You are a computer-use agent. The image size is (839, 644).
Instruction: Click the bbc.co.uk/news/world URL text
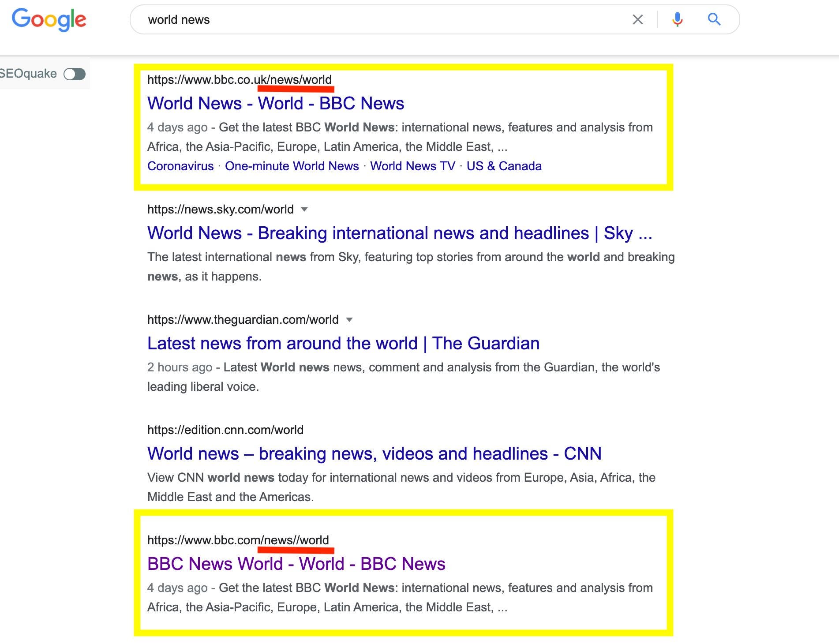240,80
